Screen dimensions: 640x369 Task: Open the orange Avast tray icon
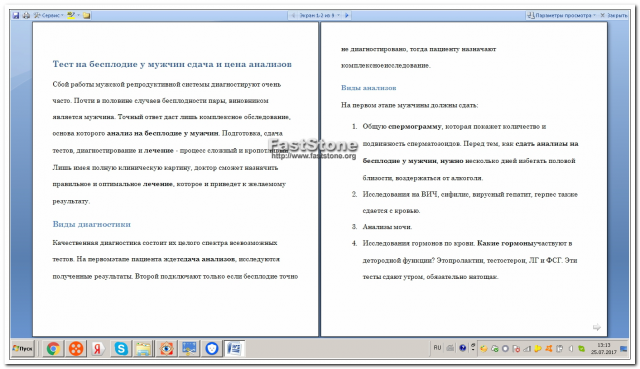point(549,349)
